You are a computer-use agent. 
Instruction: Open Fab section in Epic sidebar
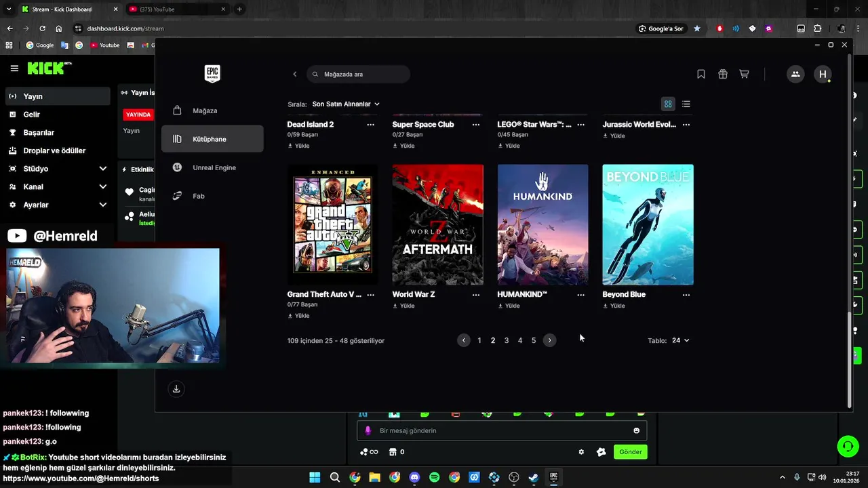click(212, 196)
